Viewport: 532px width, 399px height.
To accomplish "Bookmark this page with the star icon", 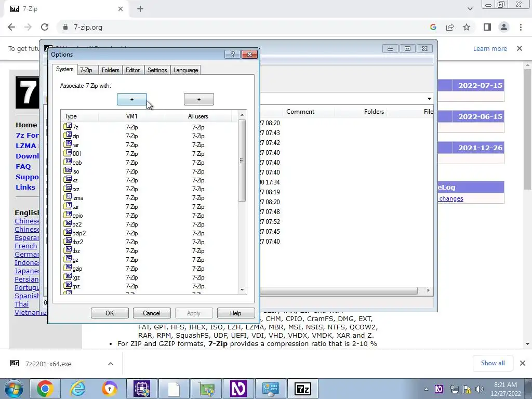I will [467, 27].
